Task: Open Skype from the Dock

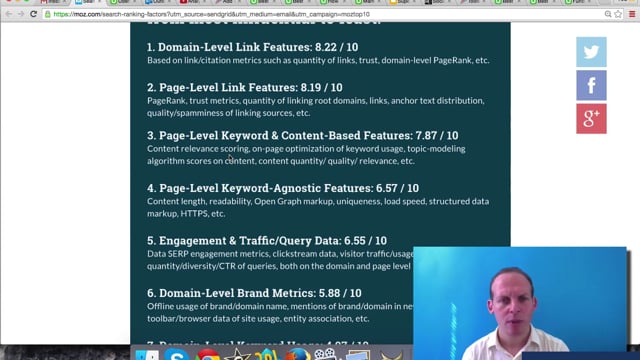Action: point(176,355)
